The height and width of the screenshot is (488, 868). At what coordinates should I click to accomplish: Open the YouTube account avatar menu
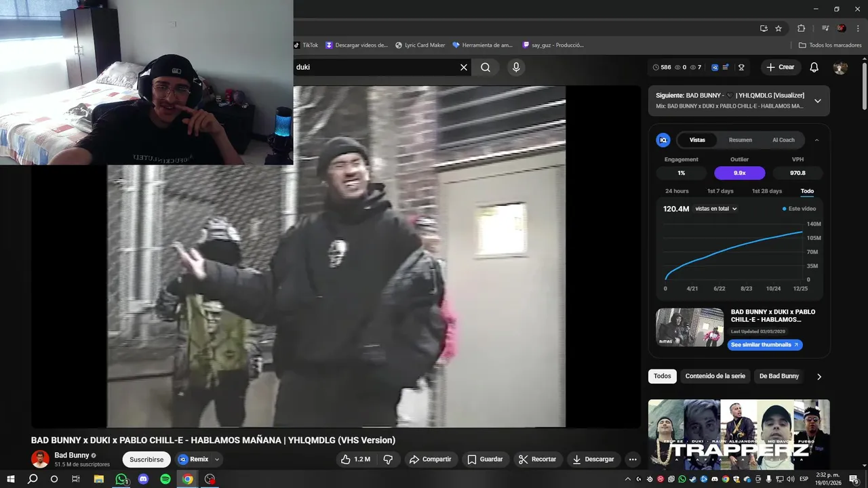click(840, 67)
